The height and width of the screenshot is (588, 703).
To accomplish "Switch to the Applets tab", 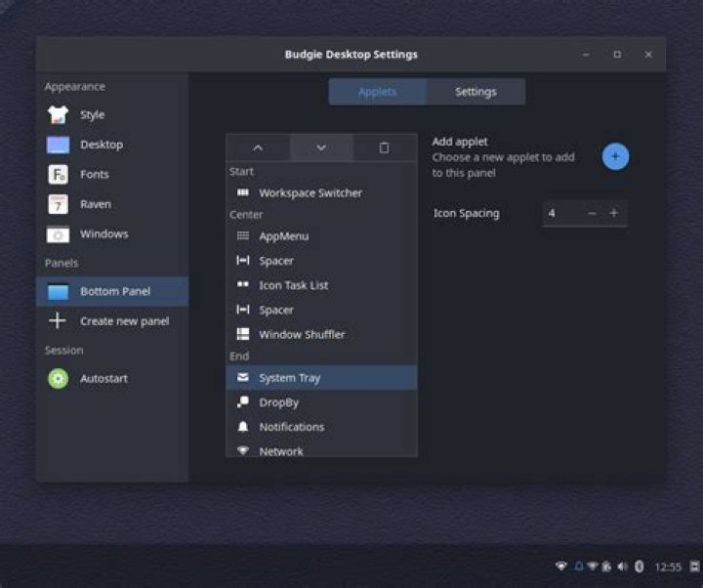I will 378,92.
